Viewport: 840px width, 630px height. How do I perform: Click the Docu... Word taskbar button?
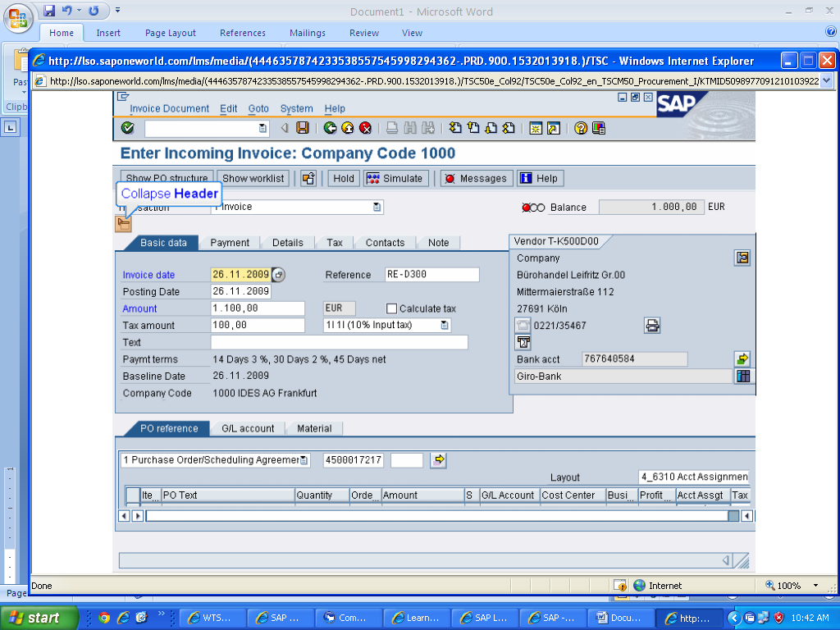tap(620, 618)
